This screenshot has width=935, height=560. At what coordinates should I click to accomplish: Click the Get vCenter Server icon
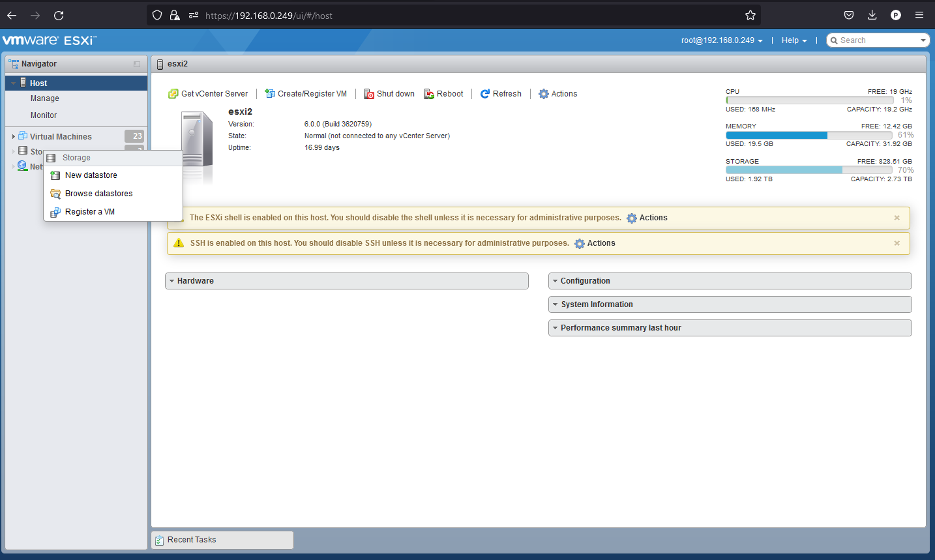tap(173, 94)
